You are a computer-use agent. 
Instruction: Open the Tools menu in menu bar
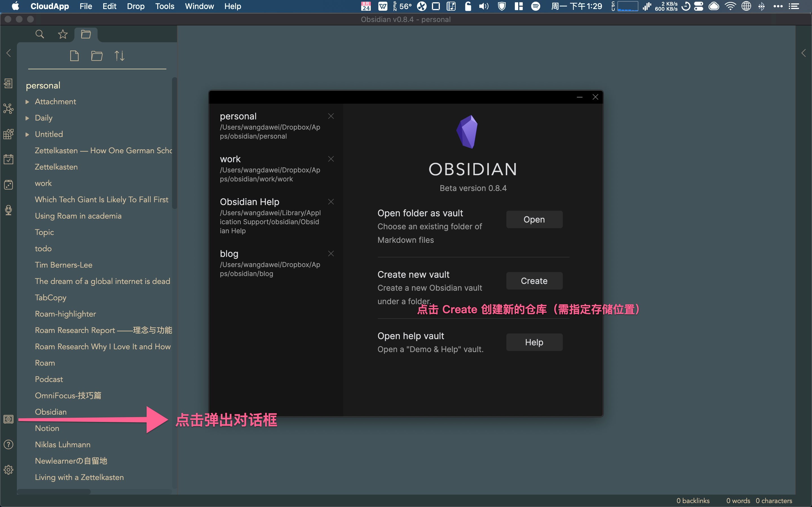[x=164, y=6]
